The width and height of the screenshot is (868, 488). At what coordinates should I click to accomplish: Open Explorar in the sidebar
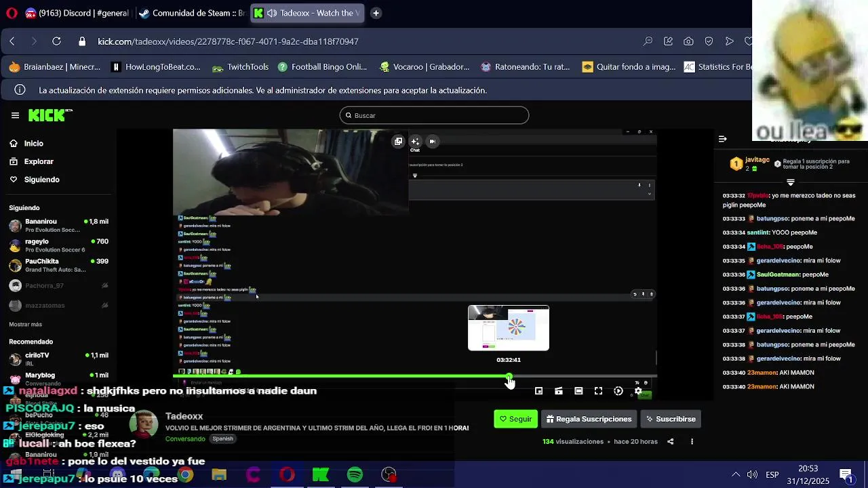point(32,161)
